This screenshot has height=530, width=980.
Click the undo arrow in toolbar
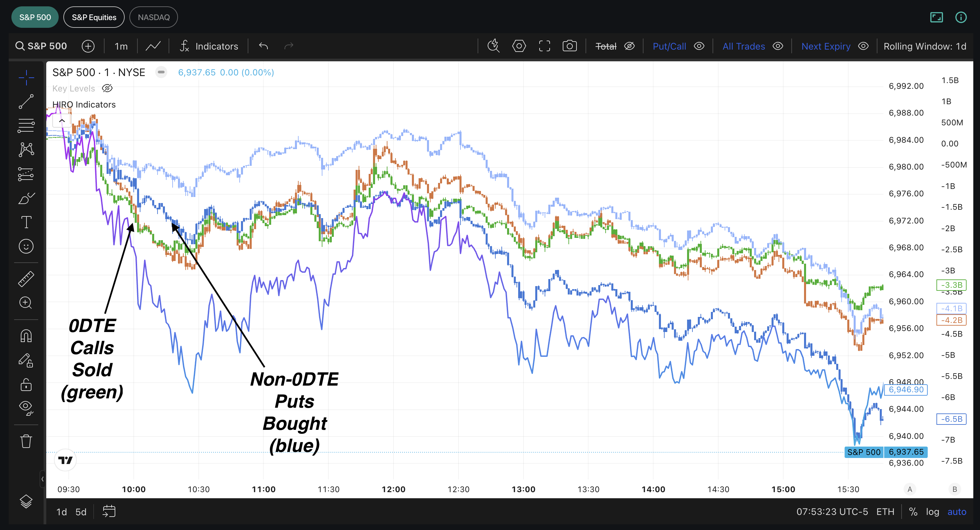tap(263, 46)
